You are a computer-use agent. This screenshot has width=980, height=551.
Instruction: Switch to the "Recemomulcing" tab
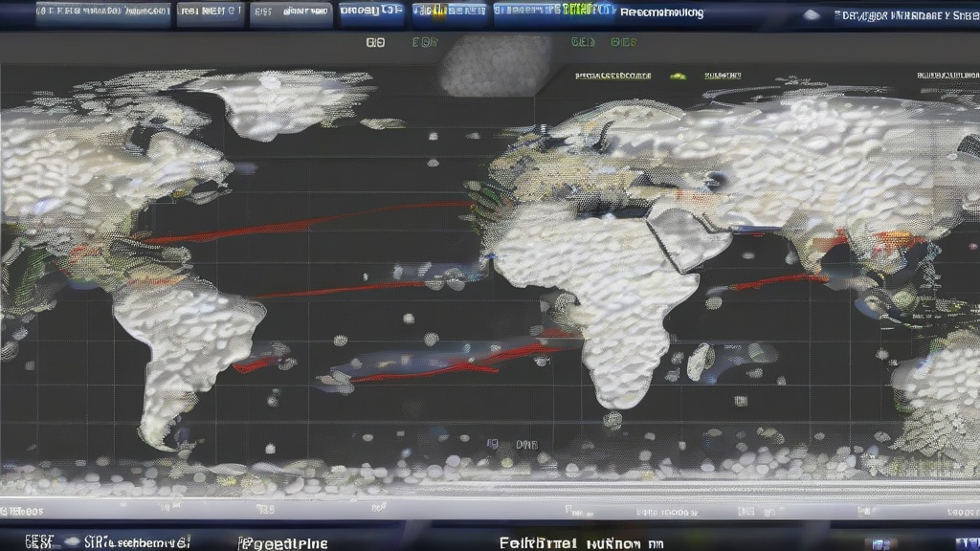click(x=661, y=13)
